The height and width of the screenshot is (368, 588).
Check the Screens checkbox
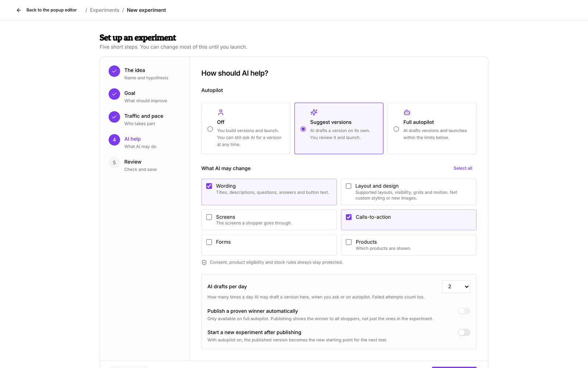209,217
